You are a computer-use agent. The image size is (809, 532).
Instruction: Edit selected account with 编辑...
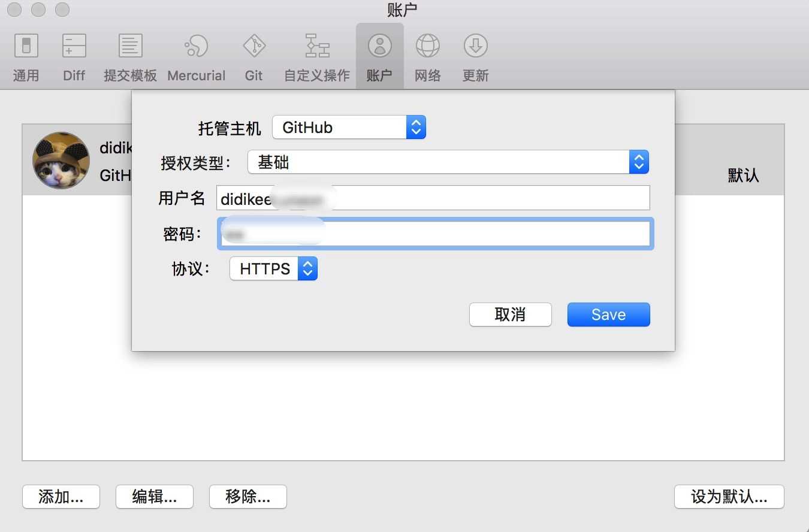154,497
